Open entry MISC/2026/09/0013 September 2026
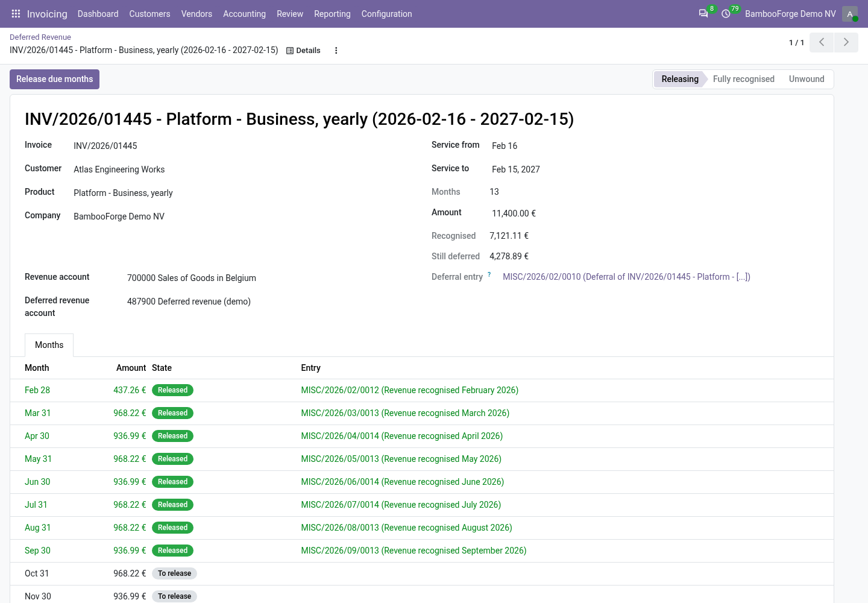The image size is (868, 603). coord(414,551)
